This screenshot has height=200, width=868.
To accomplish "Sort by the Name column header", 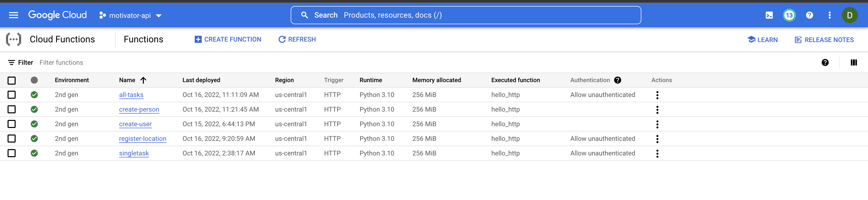I will click(x=127, y=80).
